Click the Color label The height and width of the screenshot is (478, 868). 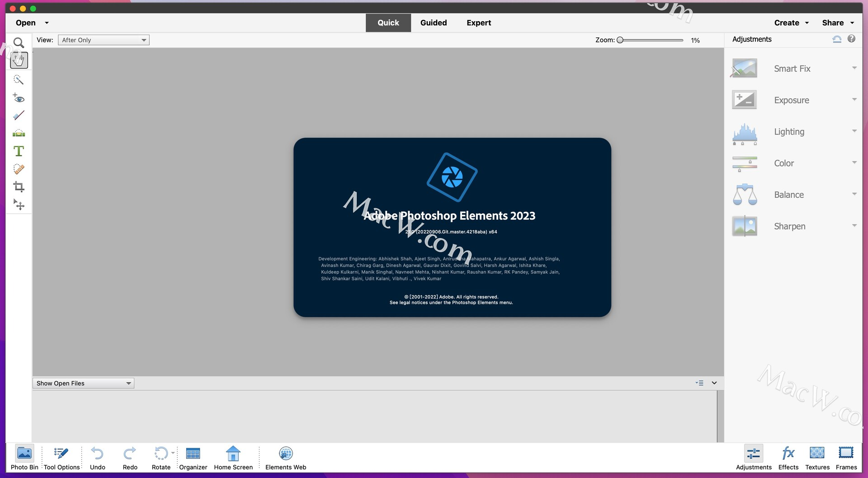784,163
